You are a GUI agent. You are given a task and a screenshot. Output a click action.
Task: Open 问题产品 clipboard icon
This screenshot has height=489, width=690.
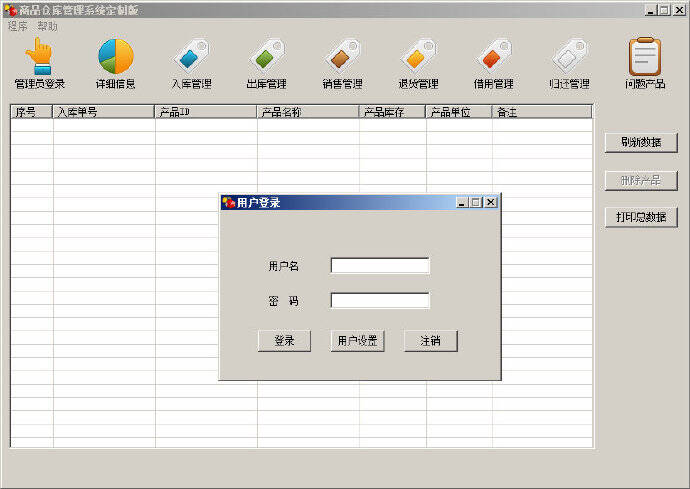point(645,57)
